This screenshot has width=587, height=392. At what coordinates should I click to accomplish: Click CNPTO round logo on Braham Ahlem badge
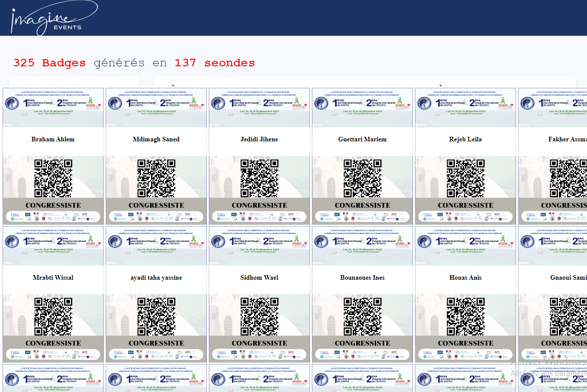(12, 103)
